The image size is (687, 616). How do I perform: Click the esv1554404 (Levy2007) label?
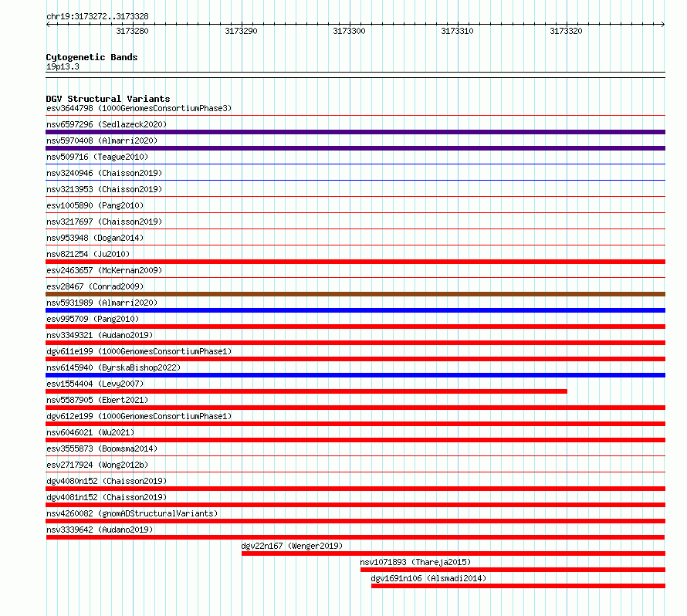(x=95, y=384)
